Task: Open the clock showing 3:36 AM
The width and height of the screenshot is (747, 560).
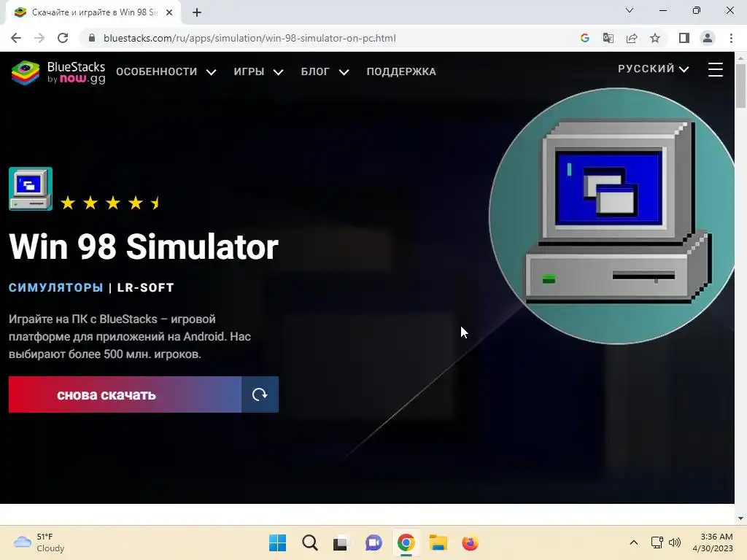Action: (713, 542)
